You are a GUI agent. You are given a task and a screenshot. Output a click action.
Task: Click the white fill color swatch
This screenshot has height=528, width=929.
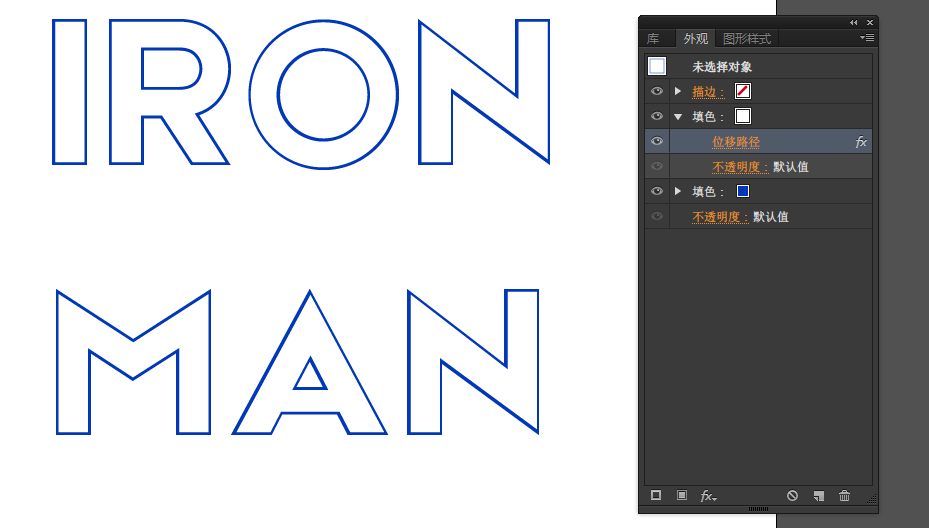743,116
